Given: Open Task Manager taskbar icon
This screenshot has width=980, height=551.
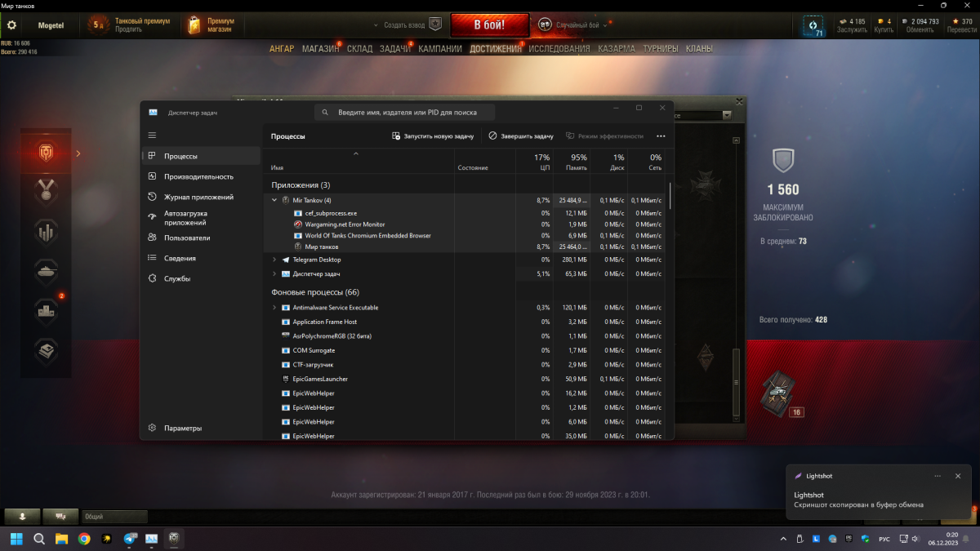Looking at the screenshot, I should pyautogui.click(x=151, y=539).
